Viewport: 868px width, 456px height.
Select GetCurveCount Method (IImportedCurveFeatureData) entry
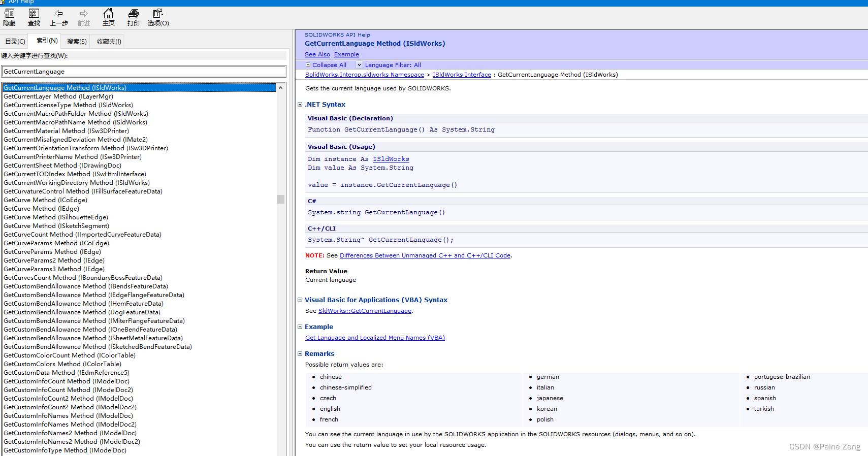tap(82, 235)
